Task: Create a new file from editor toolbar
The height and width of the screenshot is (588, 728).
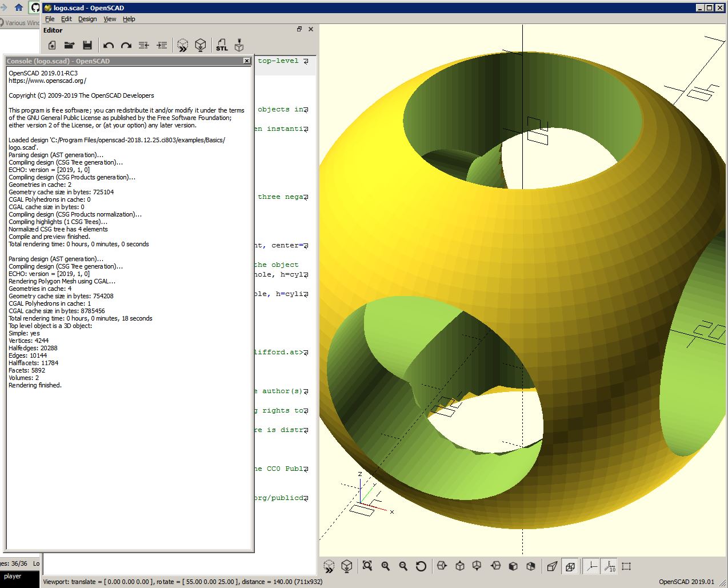Action: [x=52, y=45]
